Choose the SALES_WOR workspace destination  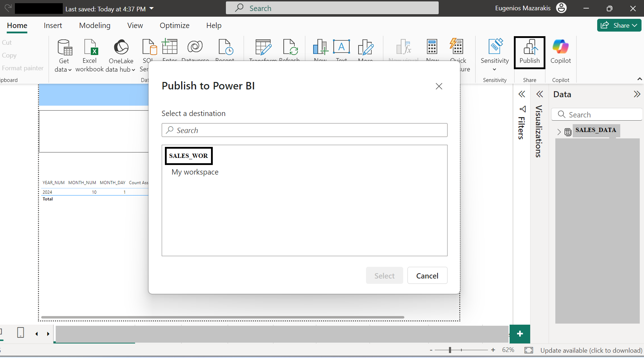189,156
